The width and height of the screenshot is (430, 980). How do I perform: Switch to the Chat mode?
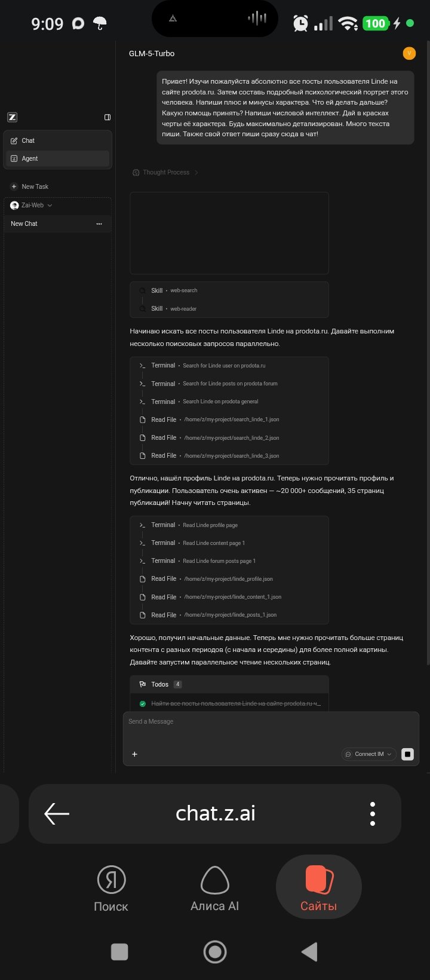28,141
